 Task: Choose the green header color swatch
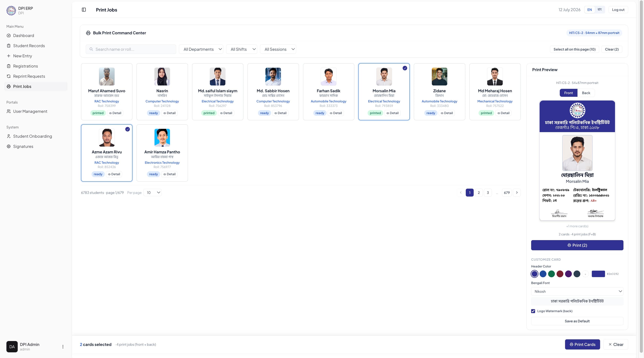point(551,274)
